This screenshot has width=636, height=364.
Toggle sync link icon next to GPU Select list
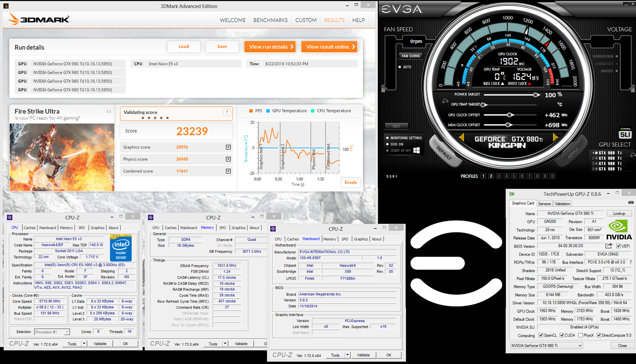(x=633, y=154)
